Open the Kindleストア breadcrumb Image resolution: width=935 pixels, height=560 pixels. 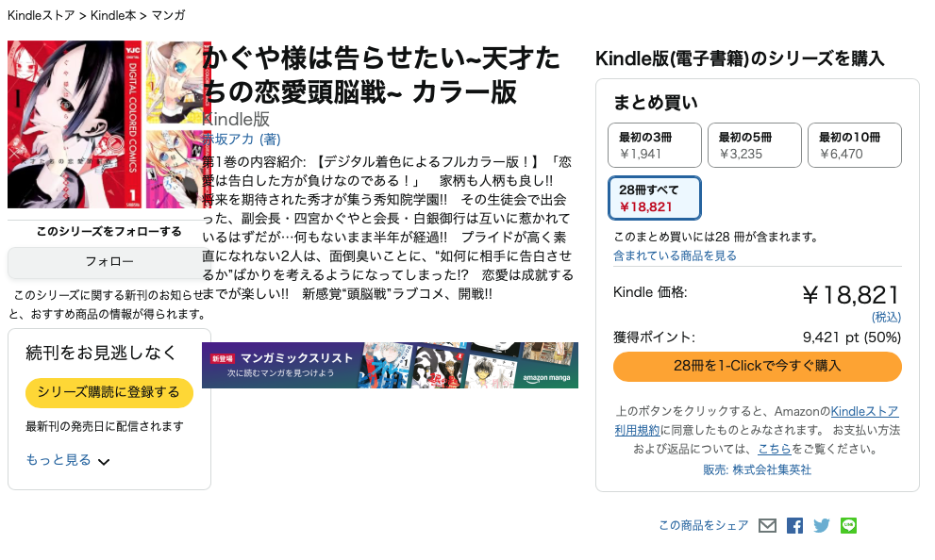pyautogui.click(x=41, y=15)
